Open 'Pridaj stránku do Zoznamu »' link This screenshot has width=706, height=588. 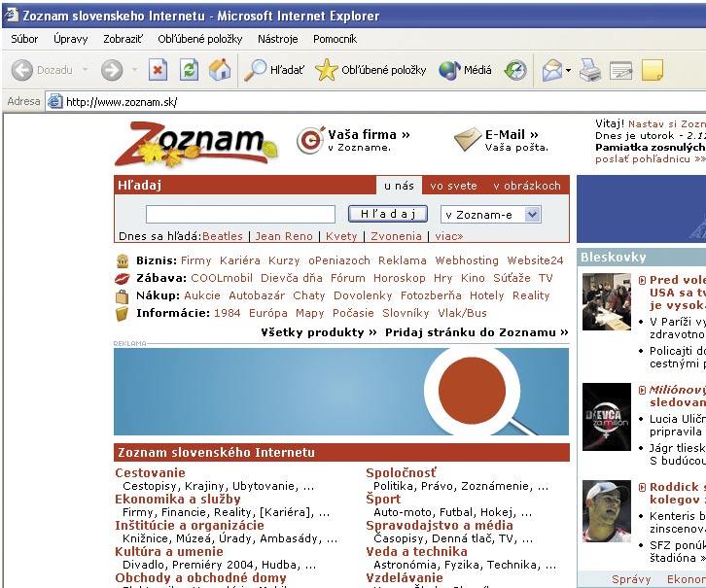477,332
